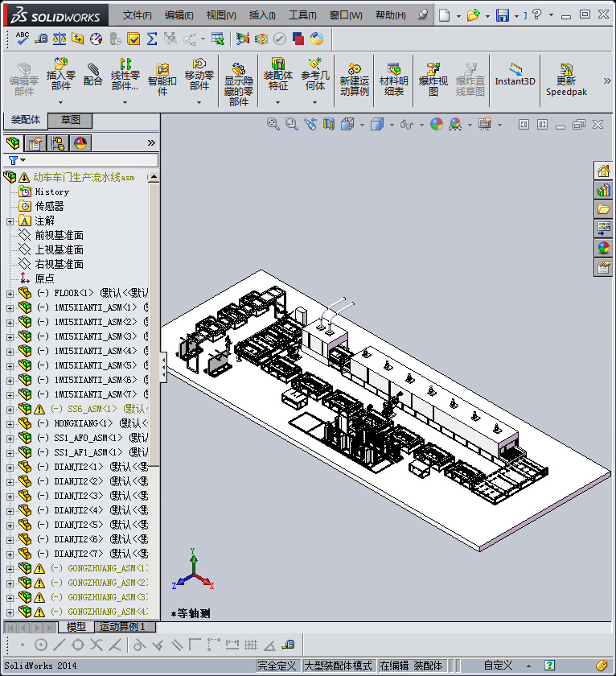Click the New document icon
This screenshot has width=616, height=676.
(444, 15)
